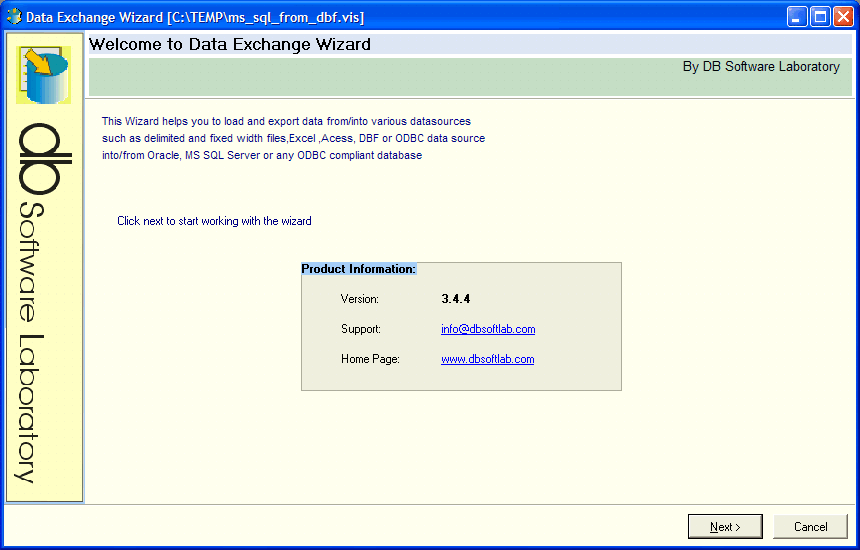This screenshot has height=550, width=860.
Task: Click the window title showing ms_sql_from_dbf.vis
Action: tap(195, 18)
